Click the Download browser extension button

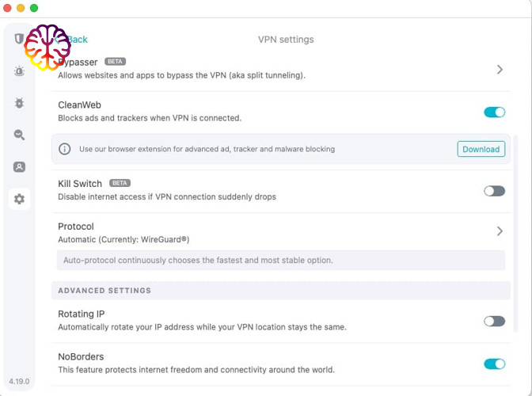tap(481, 149)
